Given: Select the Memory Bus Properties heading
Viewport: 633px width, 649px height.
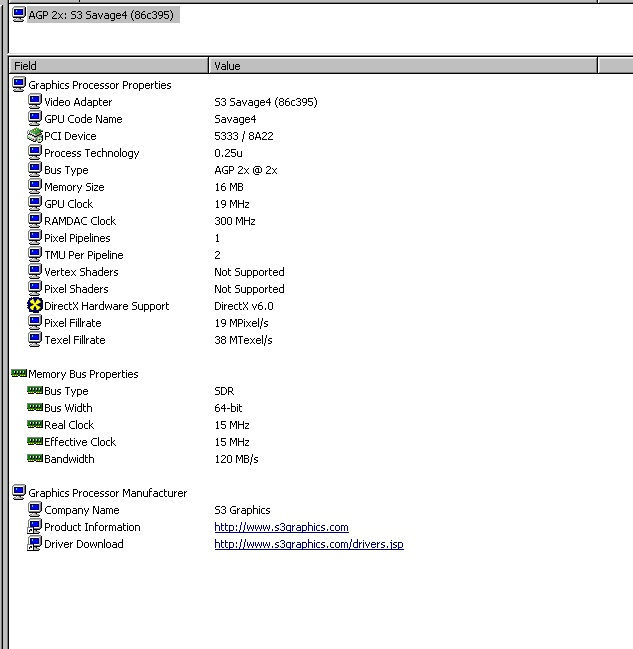Looking at the screenshot, I should [83, 374].
